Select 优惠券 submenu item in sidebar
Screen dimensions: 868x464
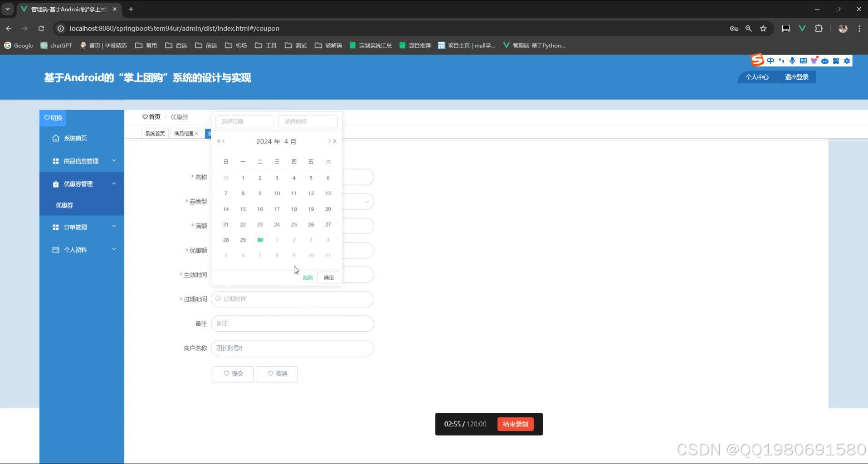click(64, 205)
